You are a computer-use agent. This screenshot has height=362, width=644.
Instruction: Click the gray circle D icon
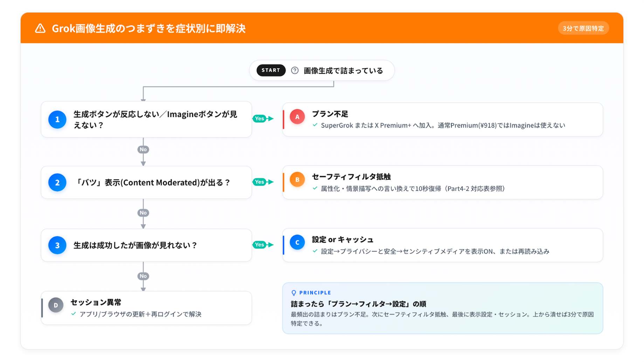[x=56, y=305]
